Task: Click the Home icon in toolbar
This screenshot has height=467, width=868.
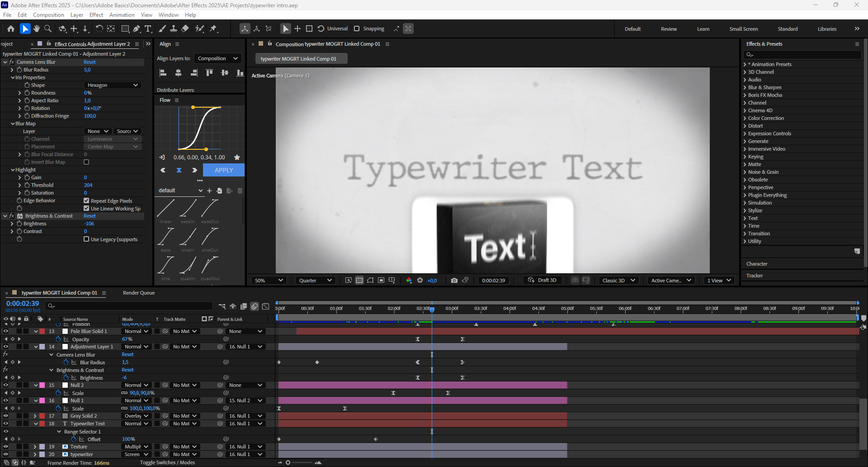Action: (x=11, y=29)
